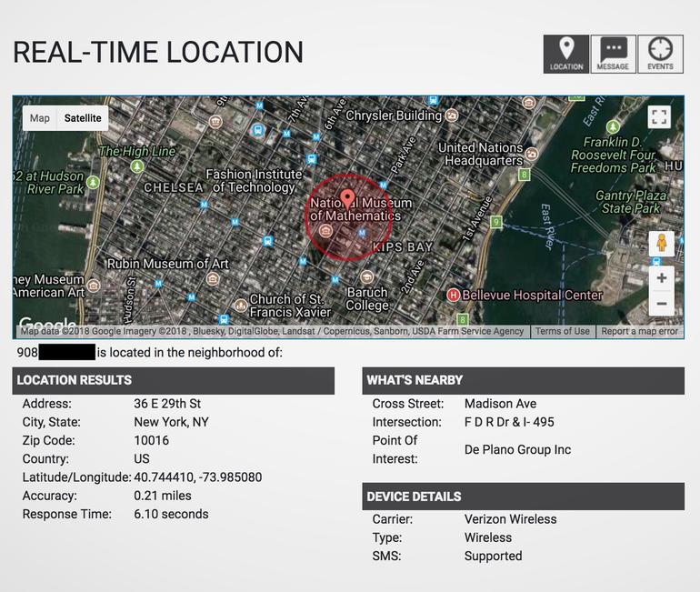
Task: Toggle fullscreen map view
Action: pos(659,117)
